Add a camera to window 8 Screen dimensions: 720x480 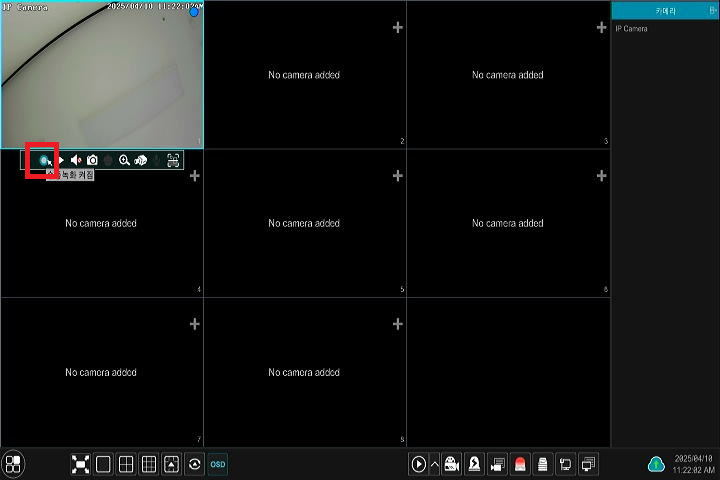398,324
